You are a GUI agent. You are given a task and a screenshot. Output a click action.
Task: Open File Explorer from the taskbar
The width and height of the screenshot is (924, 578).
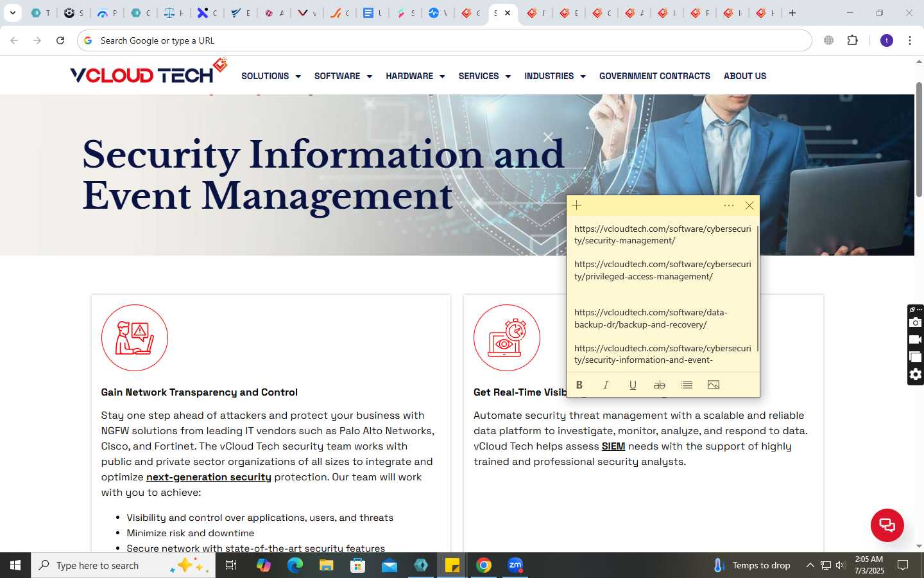click(327, 565)
